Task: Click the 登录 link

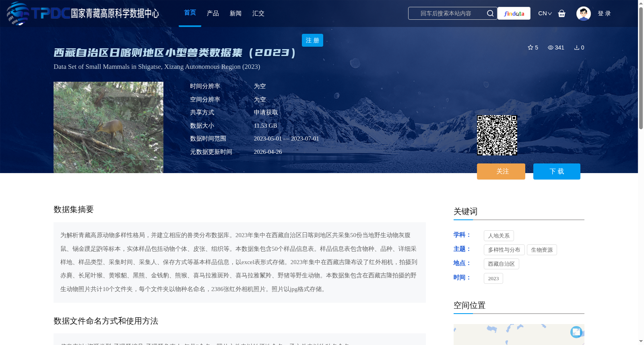Action: pyautogui.click(x=604, y=13)
